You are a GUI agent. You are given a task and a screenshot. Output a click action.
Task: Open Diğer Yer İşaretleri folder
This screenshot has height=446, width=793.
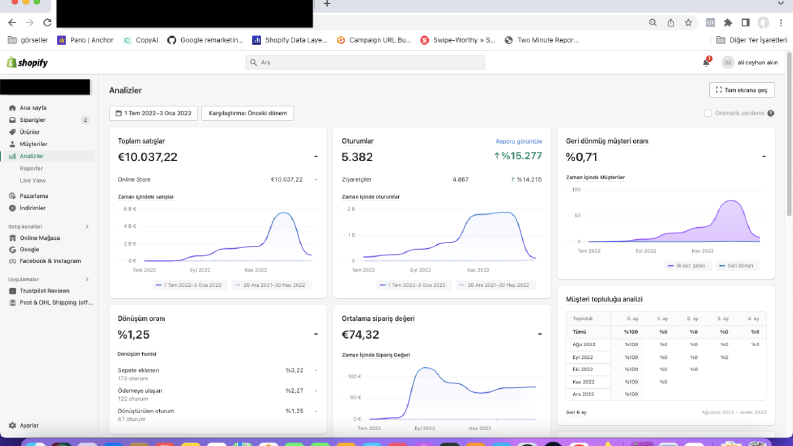click(752, 40)
